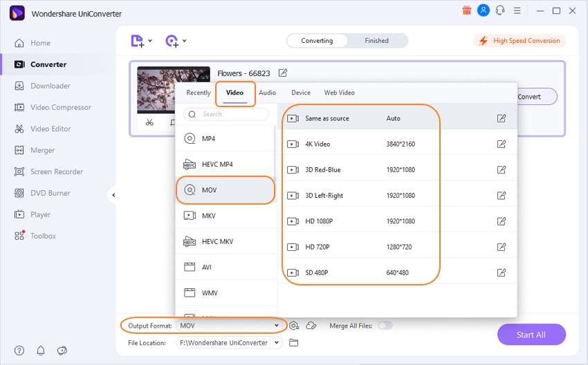Click the help question mark icon
Viewport: 588px width, 365px height.
19,350
